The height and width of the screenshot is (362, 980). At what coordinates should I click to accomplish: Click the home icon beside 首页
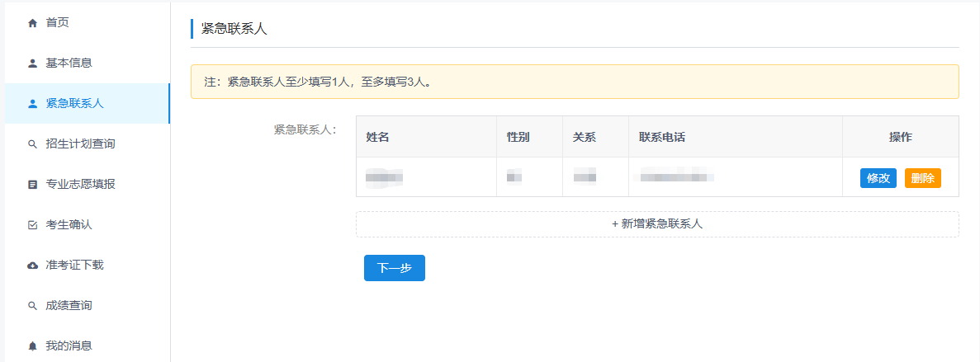click(x=33, y=23)
